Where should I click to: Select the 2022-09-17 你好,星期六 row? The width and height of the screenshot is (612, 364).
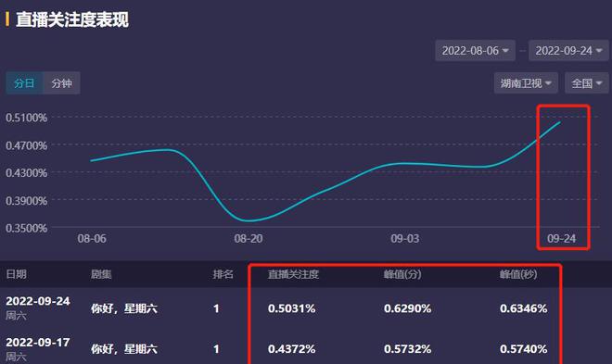click(x=306, y=348)
